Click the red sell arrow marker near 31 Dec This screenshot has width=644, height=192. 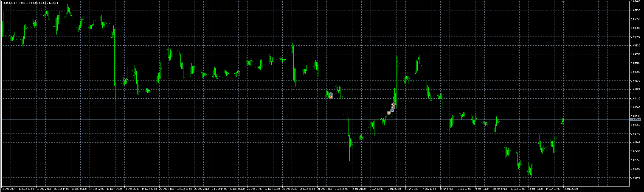click(331, 97)
